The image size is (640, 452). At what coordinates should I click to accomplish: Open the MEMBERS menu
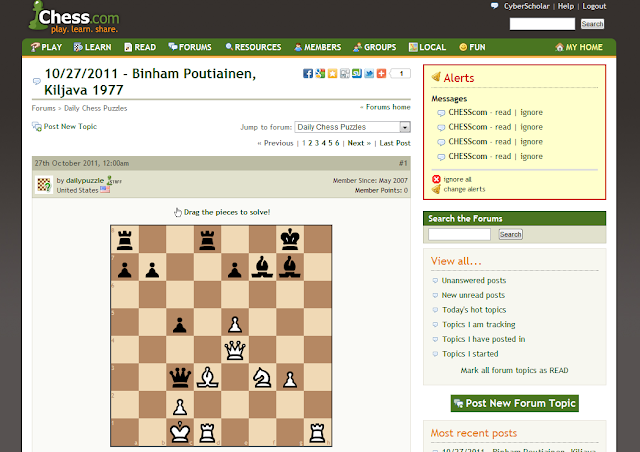tap(318, 47)
